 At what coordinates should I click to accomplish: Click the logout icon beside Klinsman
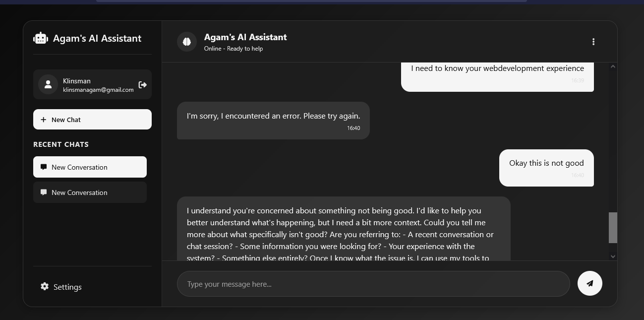pos(143,85)
